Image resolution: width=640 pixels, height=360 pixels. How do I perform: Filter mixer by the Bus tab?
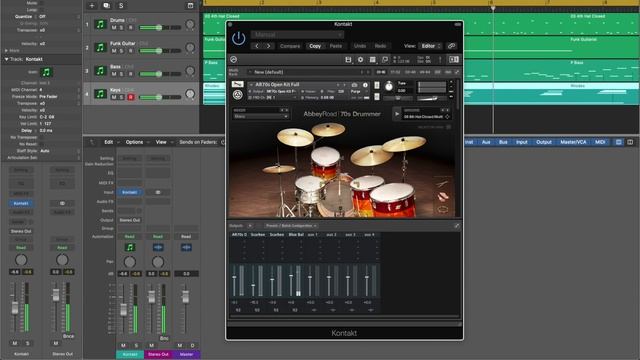pyautogui.click(x=503, y=142)
